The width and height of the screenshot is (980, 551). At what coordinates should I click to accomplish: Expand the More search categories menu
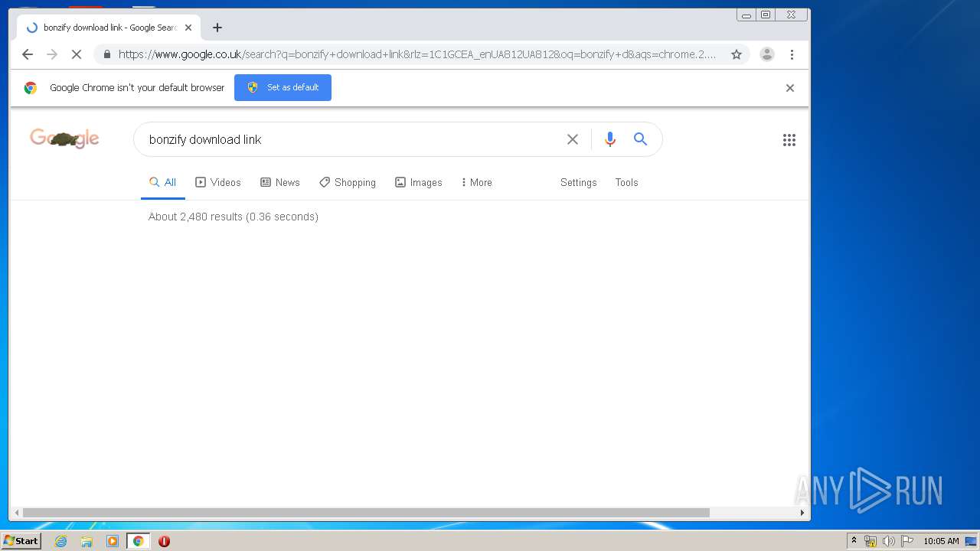pyautogui.click(x=476, y=182)
